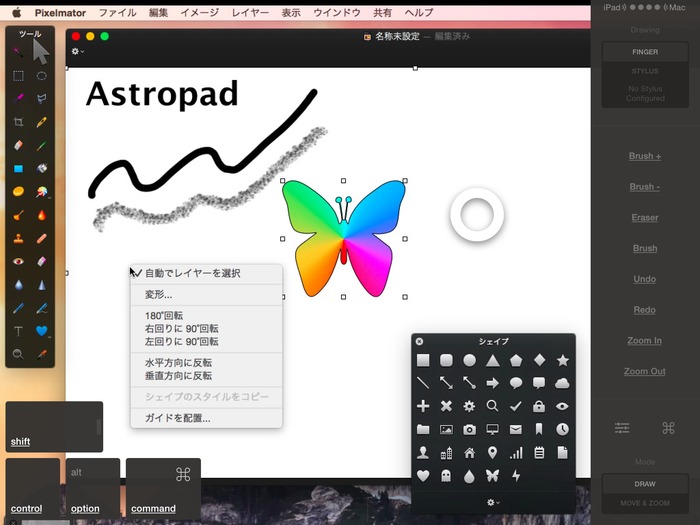Set Astropad mode to DRAW

[x=645, y=484]
